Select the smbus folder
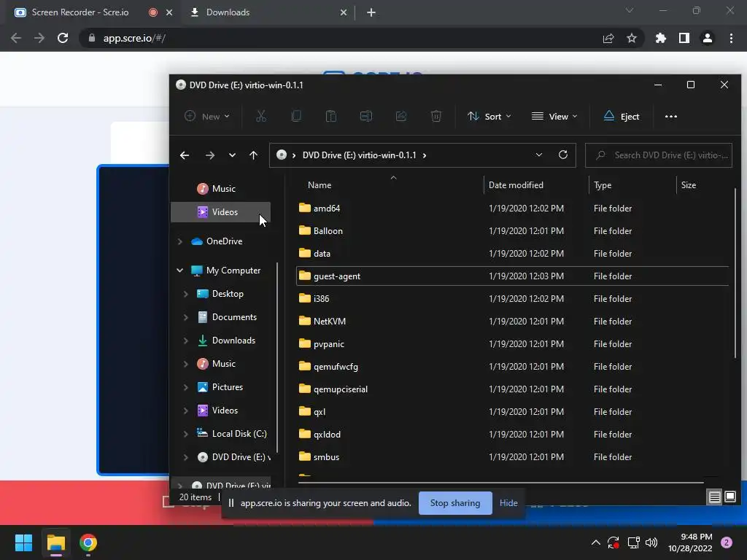 (512, 456)
